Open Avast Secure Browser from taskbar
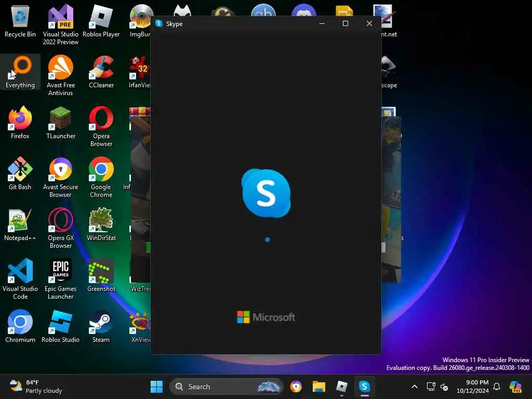532x399 pixels. (296, 387)
